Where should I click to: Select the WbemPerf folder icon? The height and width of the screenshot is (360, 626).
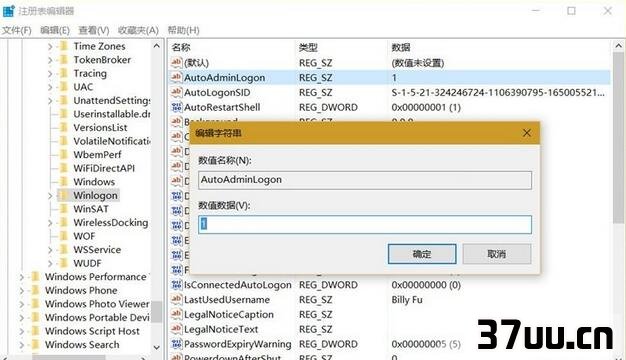[63, 155]
